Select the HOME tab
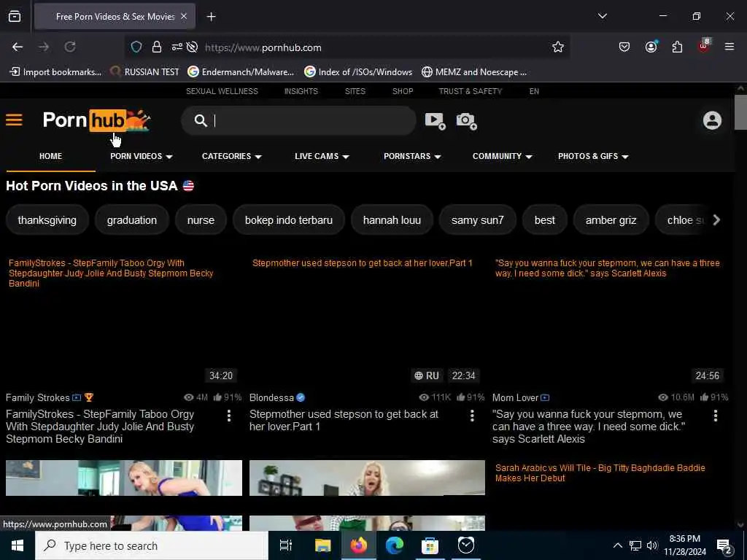 coord(50,156)
